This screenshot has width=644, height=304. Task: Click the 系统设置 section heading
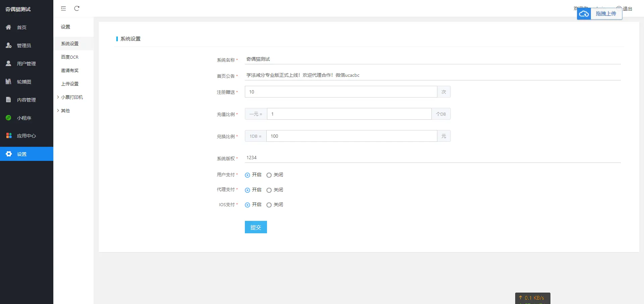[x=130, y=39]
